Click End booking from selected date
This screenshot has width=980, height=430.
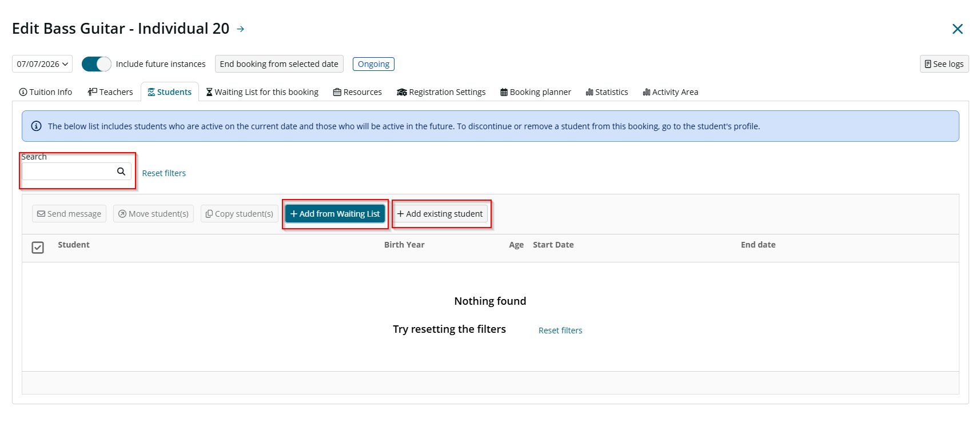click(x=279, y=64)
